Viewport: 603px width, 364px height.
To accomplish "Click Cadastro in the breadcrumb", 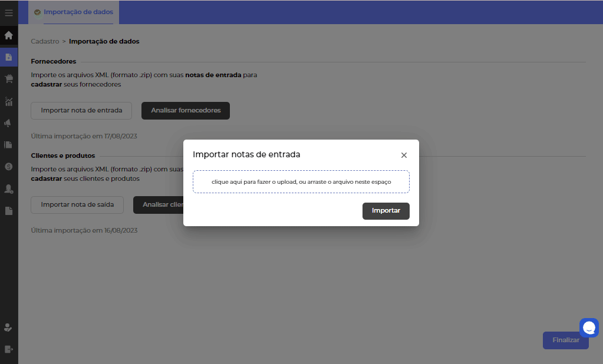I will click(x=45, y=41).
